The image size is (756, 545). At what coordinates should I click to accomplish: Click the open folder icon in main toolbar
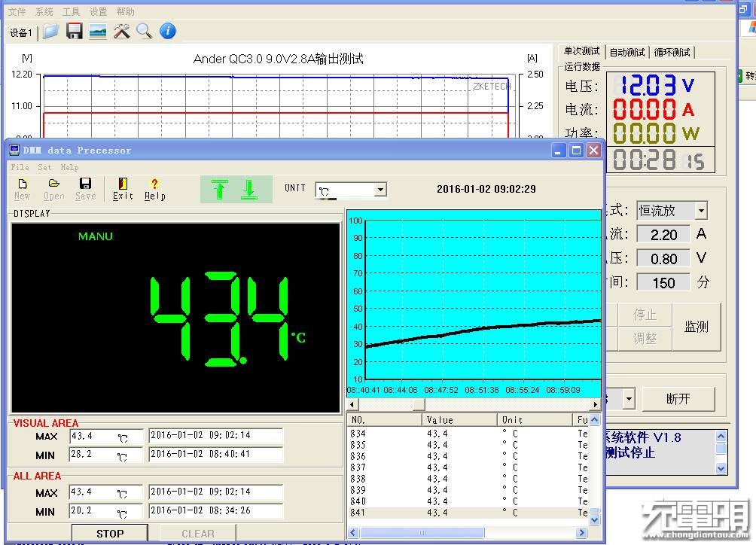[x=51, y=31]
